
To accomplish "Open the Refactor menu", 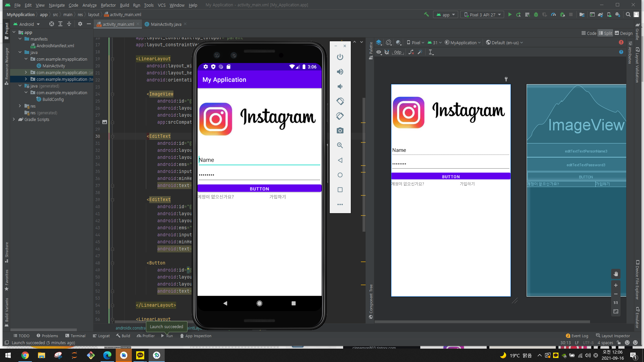I will pyautogui.click(x=108, y=5).
